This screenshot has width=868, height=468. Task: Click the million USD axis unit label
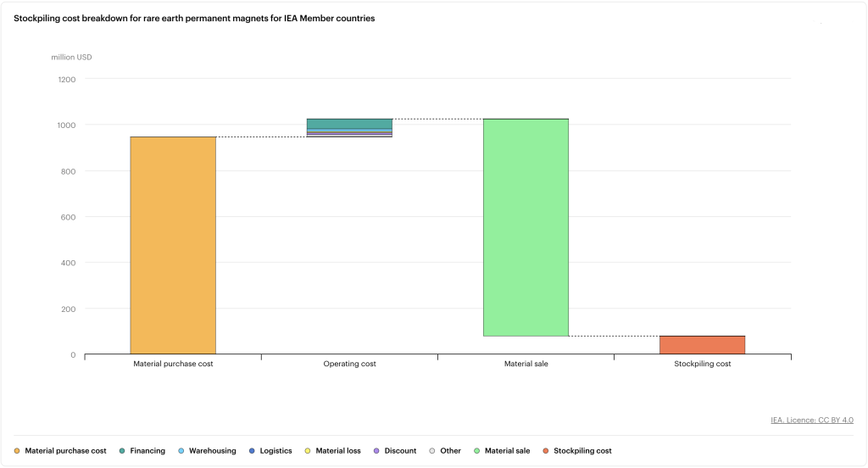(72, 58)
